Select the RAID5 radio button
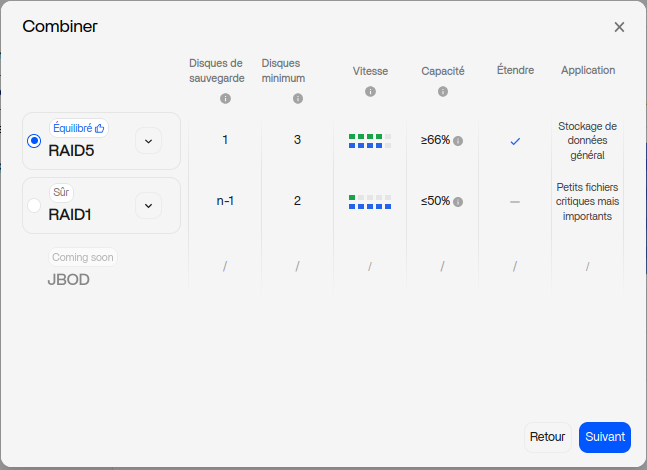This screenshot has width=647, height=470. [34, 141]
